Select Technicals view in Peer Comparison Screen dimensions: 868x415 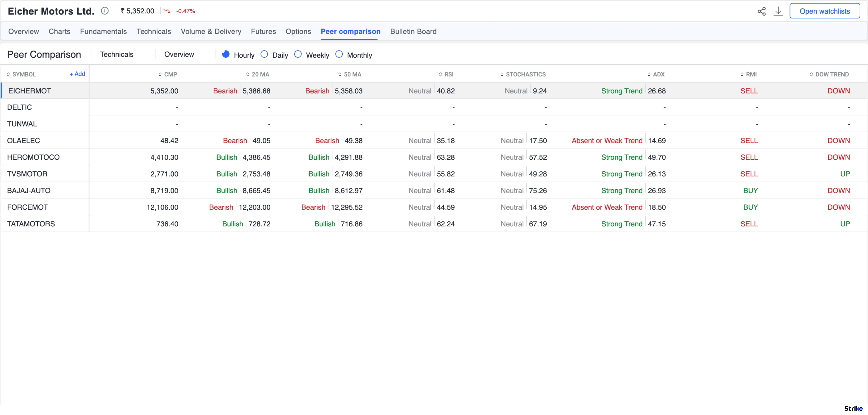pos(117,54)
